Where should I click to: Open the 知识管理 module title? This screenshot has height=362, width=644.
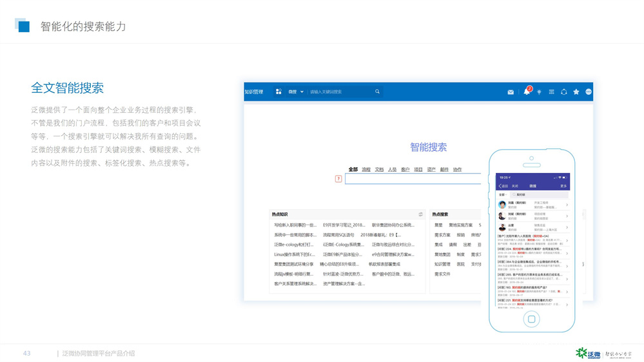coord(254,92)
